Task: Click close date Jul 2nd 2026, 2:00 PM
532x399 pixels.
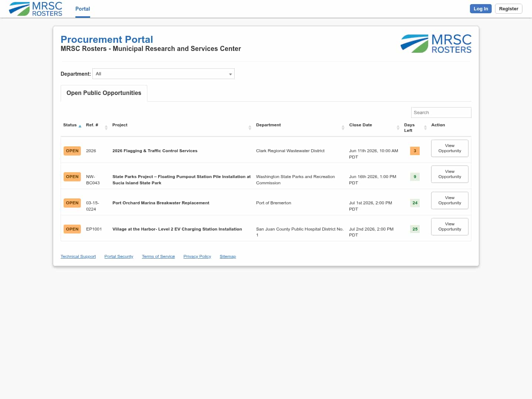Action: coord(371,232)
